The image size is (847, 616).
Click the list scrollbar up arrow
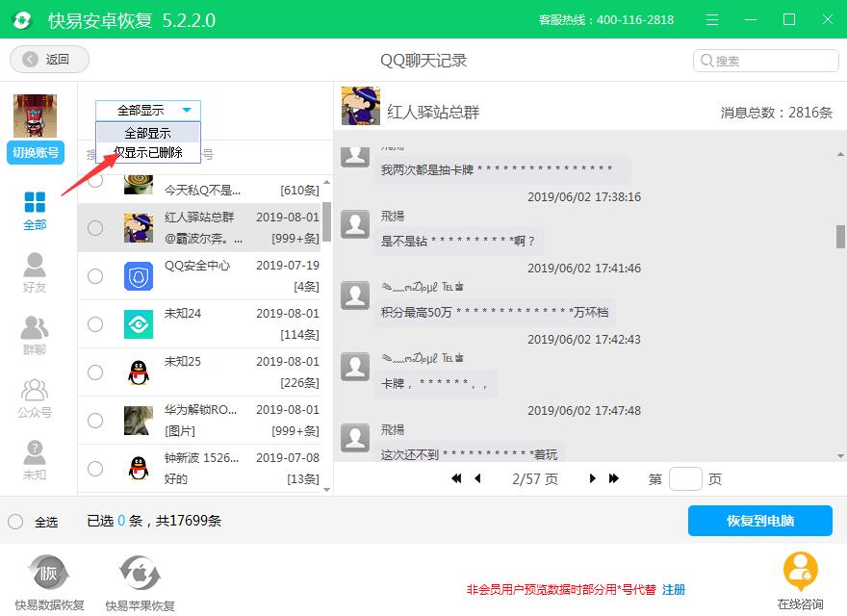[x=327, y=182]
